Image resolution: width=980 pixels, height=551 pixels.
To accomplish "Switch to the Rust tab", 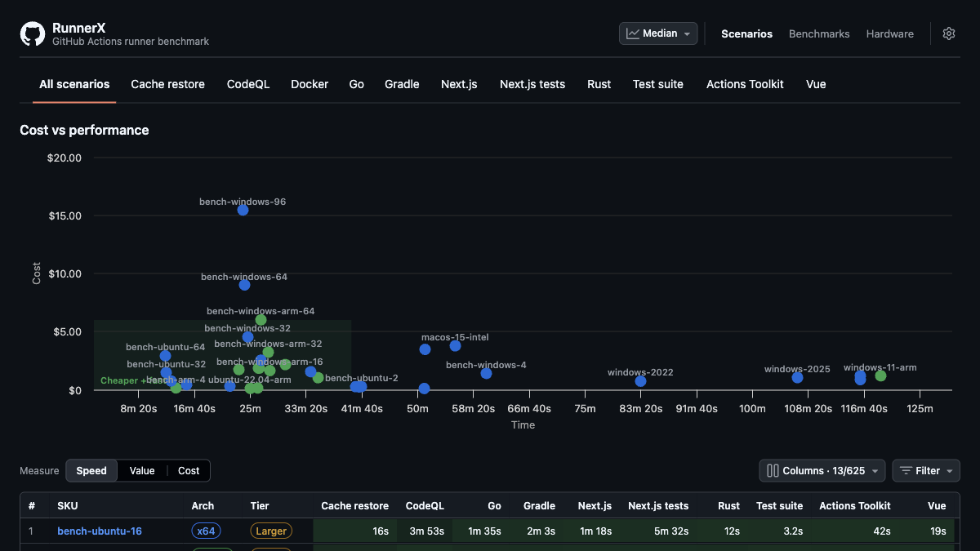I will click(599, 84).
